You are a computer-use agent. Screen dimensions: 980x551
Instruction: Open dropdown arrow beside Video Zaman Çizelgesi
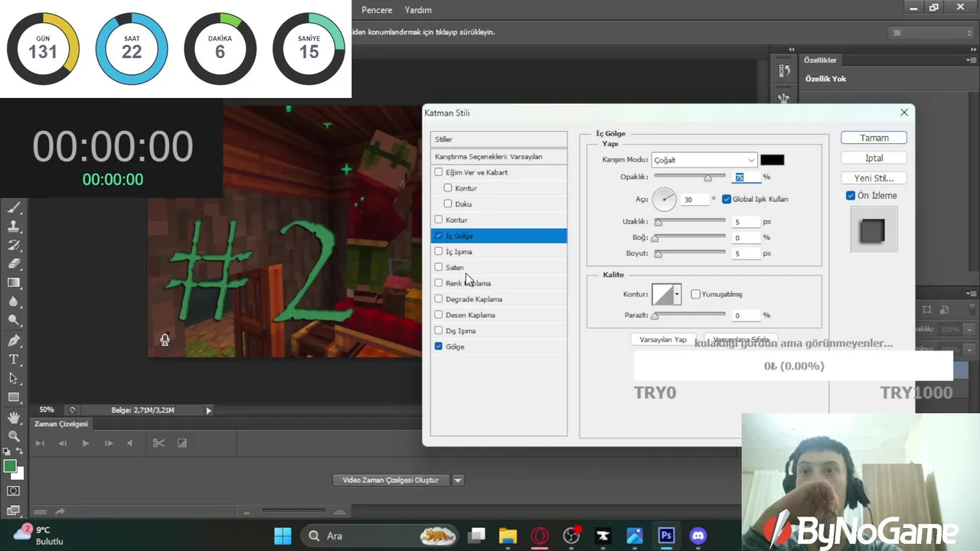coord(458,481)
